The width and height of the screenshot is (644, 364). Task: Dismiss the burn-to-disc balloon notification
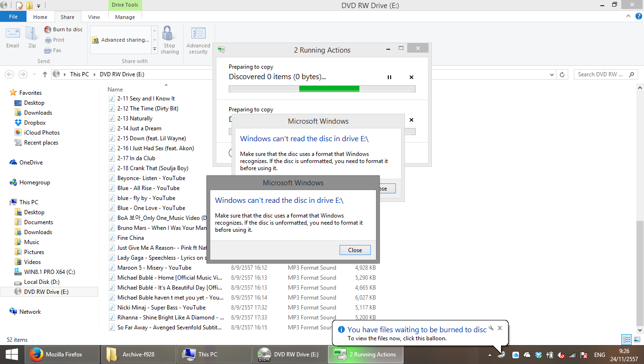pos(500,328)
